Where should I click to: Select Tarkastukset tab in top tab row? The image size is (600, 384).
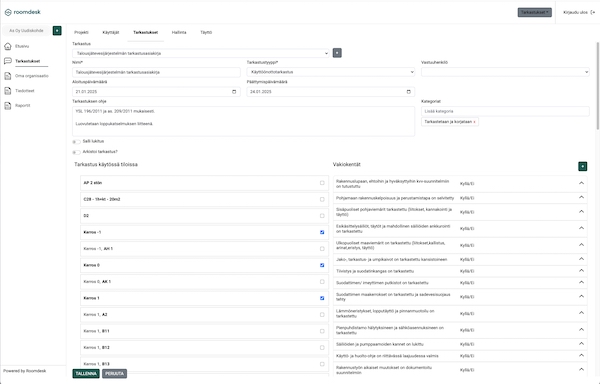[x=146, y=33]
